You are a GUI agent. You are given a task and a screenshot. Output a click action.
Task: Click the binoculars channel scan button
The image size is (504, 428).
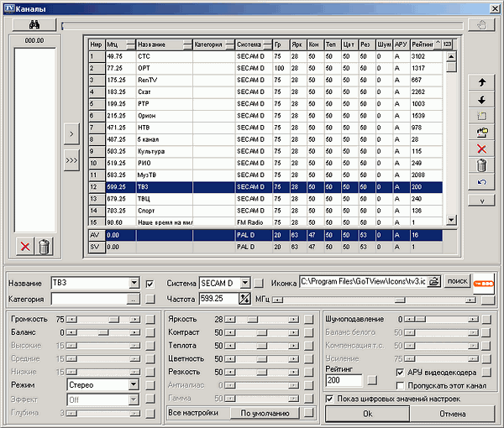click(x=35, y=25)
